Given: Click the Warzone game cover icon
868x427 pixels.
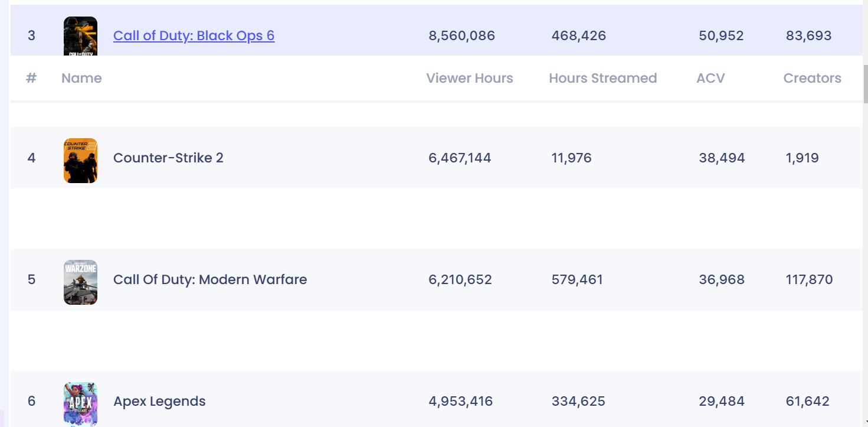Looking at the screenshot, I should (80, 282).
